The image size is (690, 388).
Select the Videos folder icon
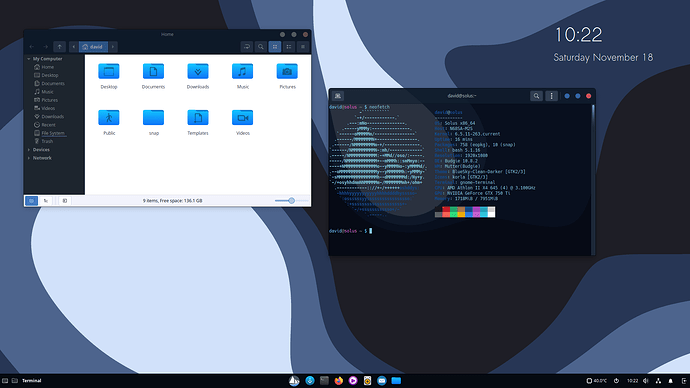pos(242,117)
